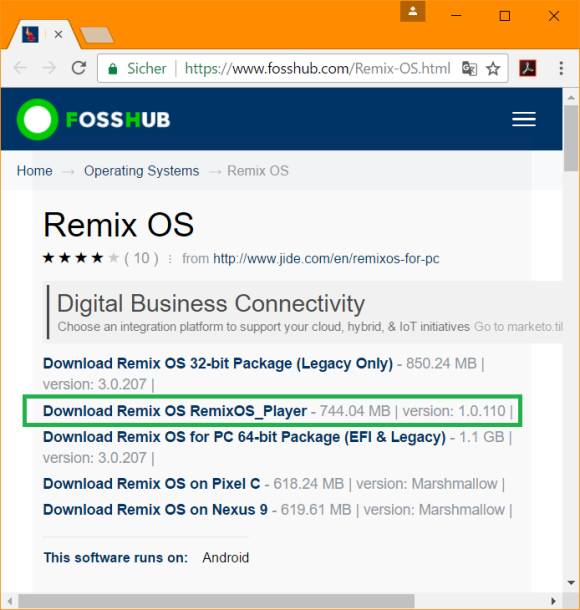
Task: Click the first rating star
Action: tap(48, 258)
